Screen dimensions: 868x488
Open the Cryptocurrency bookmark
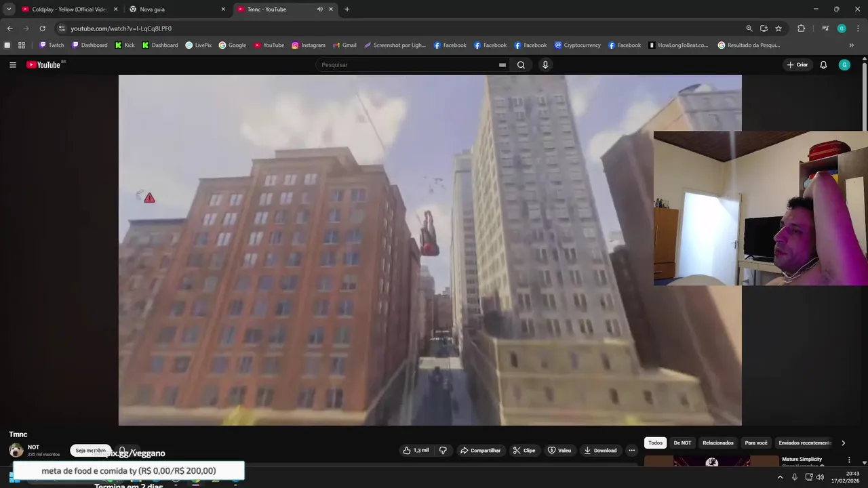(x=577, y=45)
